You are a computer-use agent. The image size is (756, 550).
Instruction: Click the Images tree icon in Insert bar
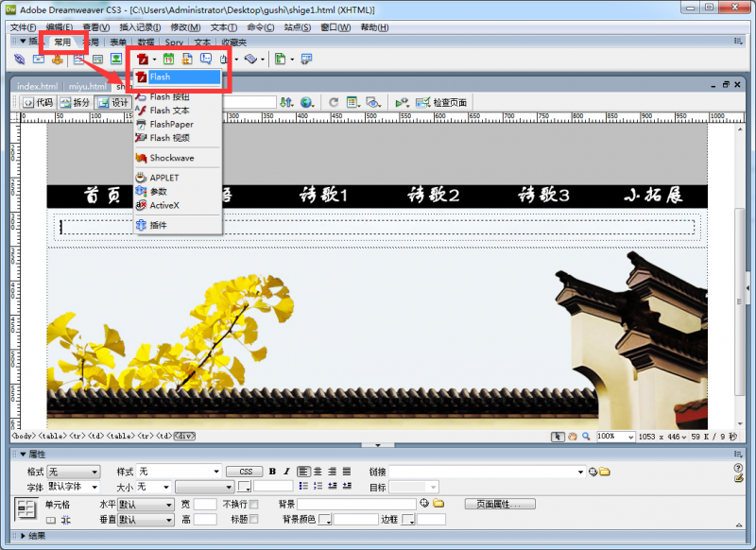click(x=116, y=60)
